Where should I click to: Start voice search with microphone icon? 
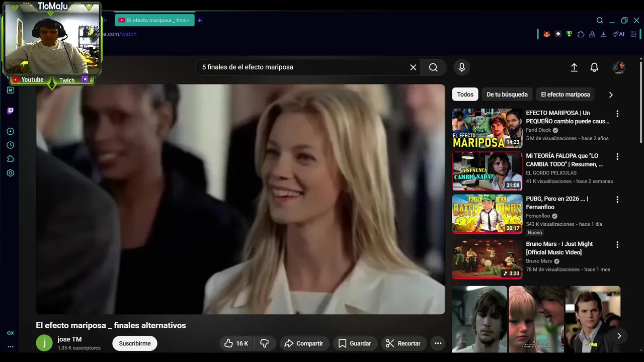pos(462,67)
